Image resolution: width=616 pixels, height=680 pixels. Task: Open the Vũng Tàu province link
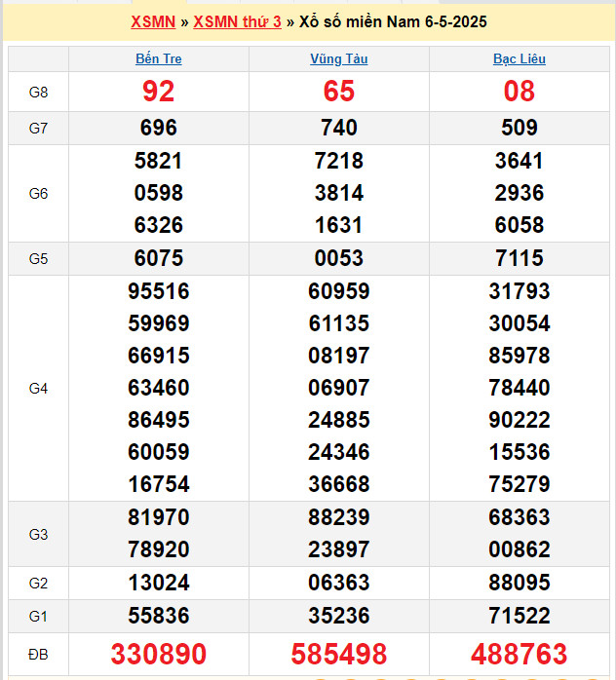point(339,58)
